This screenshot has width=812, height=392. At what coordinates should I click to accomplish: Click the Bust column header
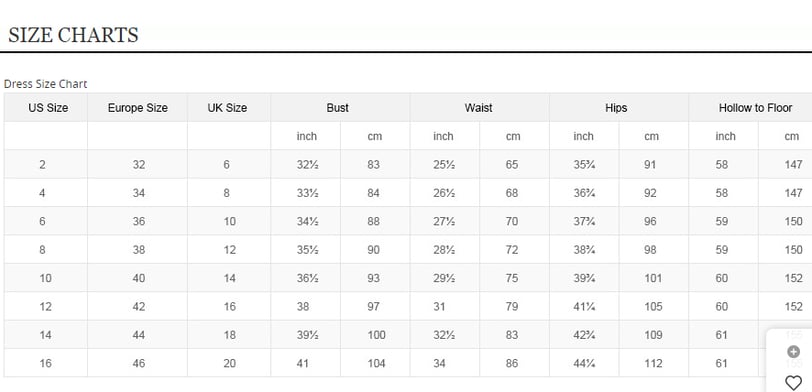[x=338, y=108]
